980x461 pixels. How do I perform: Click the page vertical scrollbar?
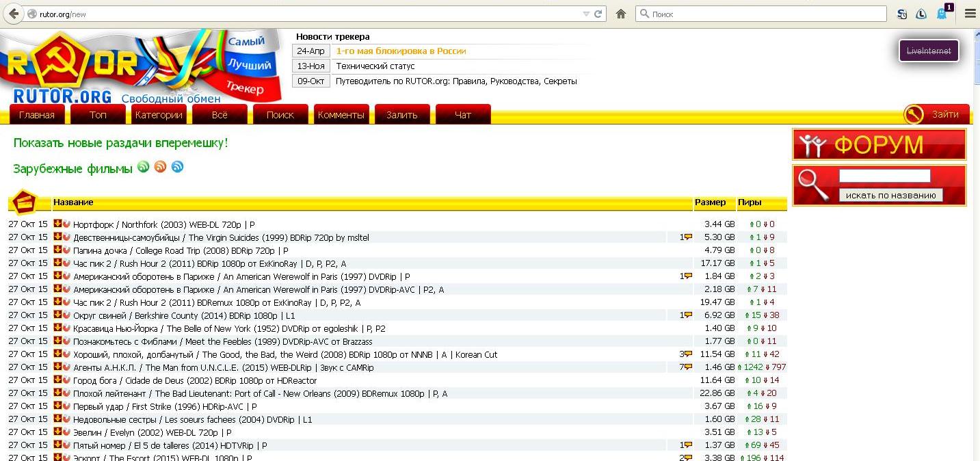tap(975, 205)
